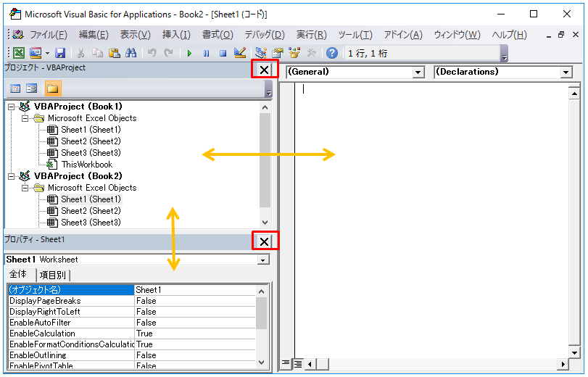Open Help with the blue question mark icon
The height and width of the screenshot is (377, 588).
click(332, 53)
